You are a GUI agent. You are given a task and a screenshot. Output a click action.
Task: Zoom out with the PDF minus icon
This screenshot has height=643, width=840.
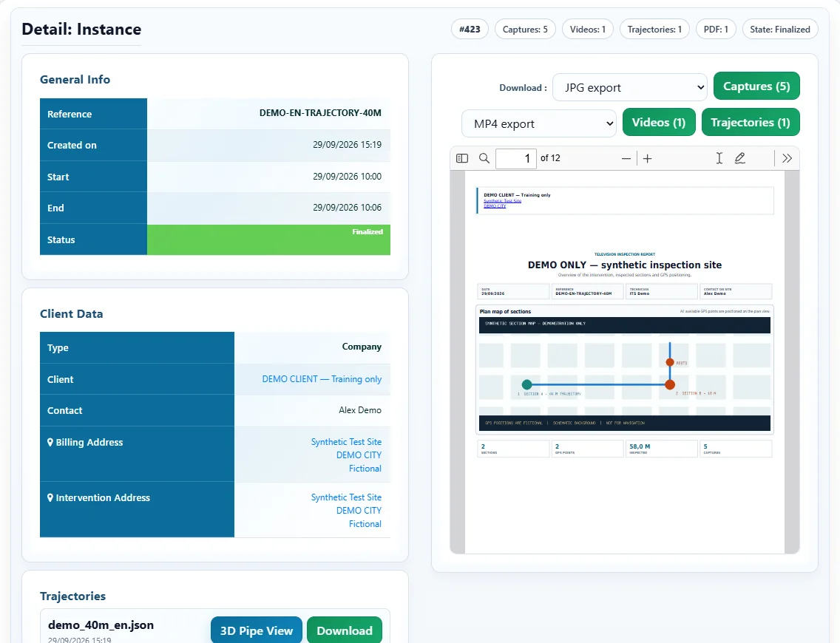(x=626, y=158)
